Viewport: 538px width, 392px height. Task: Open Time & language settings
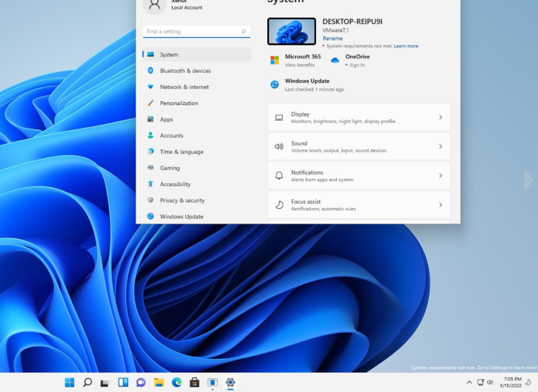(196, 151)
